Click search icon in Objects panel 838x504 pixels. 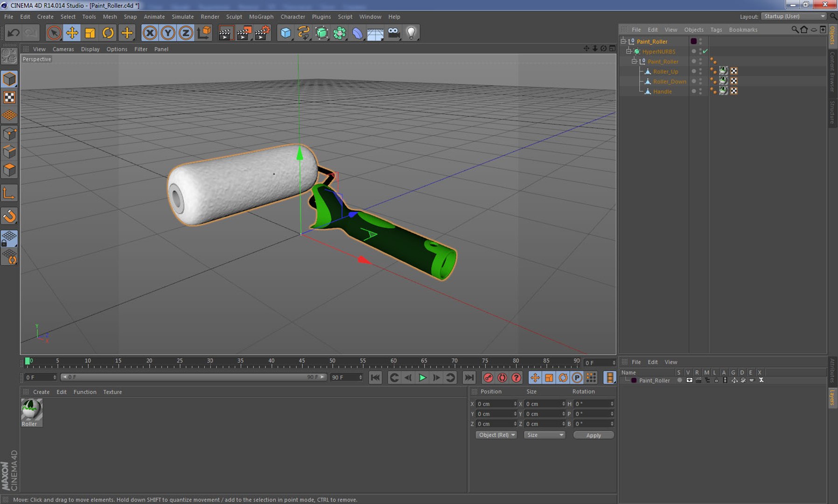[x=795, y=29]
